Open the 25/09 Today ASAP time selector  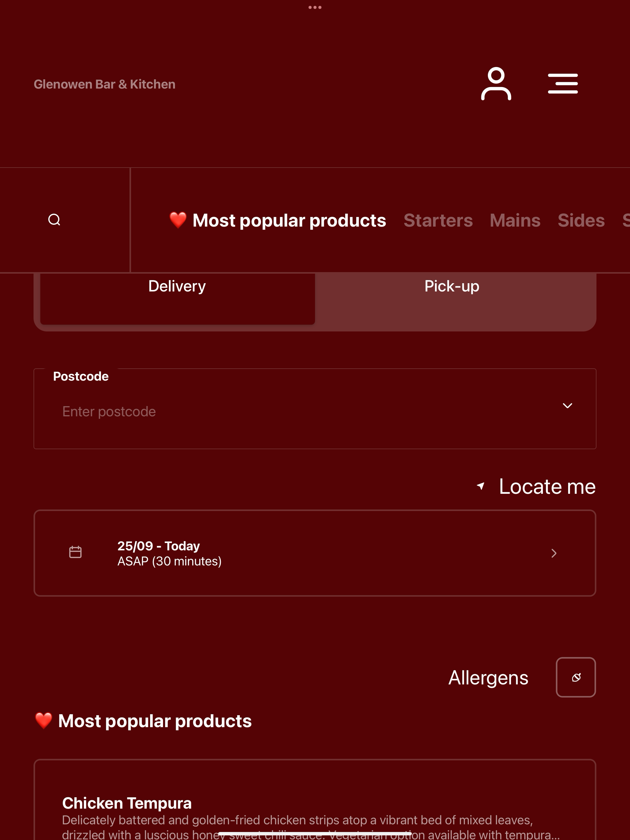coord(315,553)
